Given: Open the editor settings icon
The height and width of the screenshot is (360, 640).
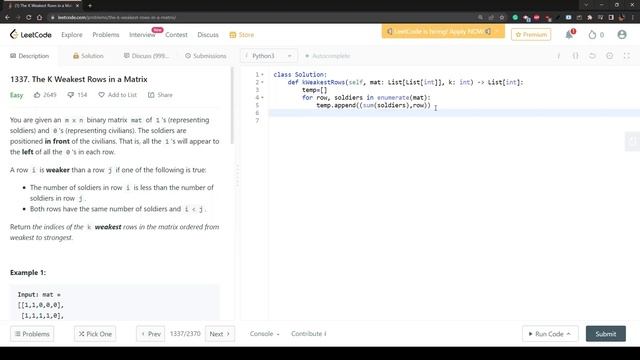Looking at the screenshot, I should tap(609, 56).
